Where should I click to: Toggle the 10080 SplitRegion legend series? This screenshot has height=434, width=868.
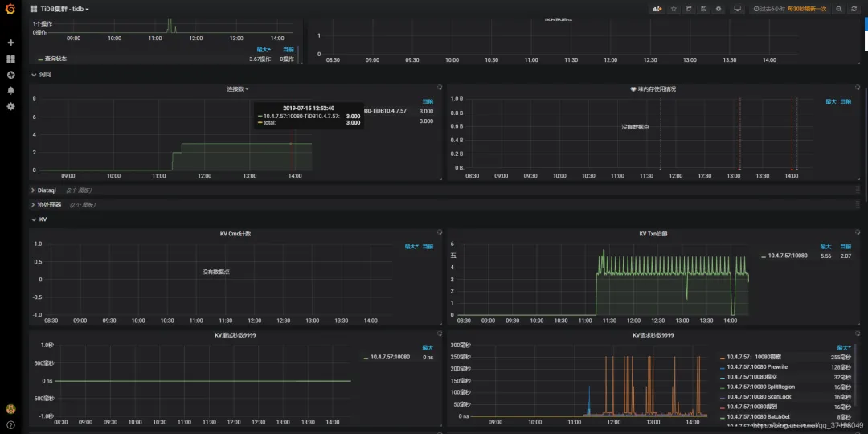[x=761, y=387]
